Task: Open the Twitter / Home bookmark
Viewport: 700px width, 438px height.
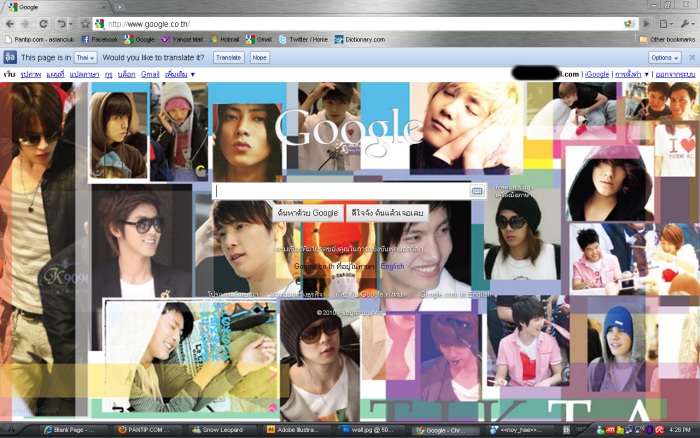Action: (303, 39)
